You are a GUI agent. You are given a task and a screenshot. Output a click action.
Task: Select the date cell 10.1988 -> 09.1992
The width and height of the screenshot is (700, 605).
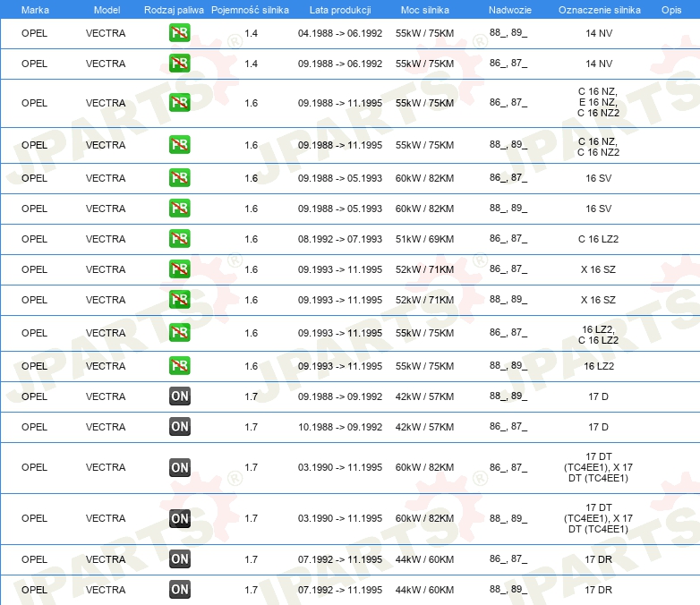pos(340,427)
